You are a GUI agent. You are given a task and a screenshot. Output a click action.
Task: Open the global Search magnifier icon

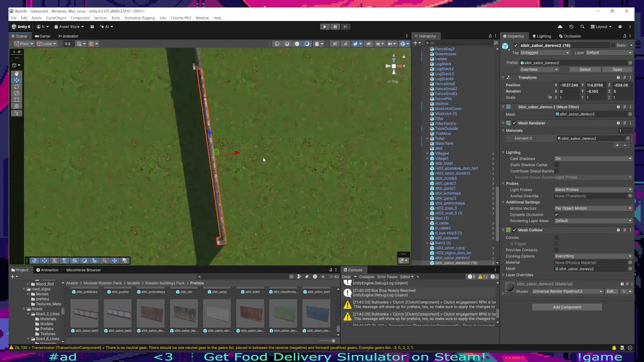(x=583, y=27)
